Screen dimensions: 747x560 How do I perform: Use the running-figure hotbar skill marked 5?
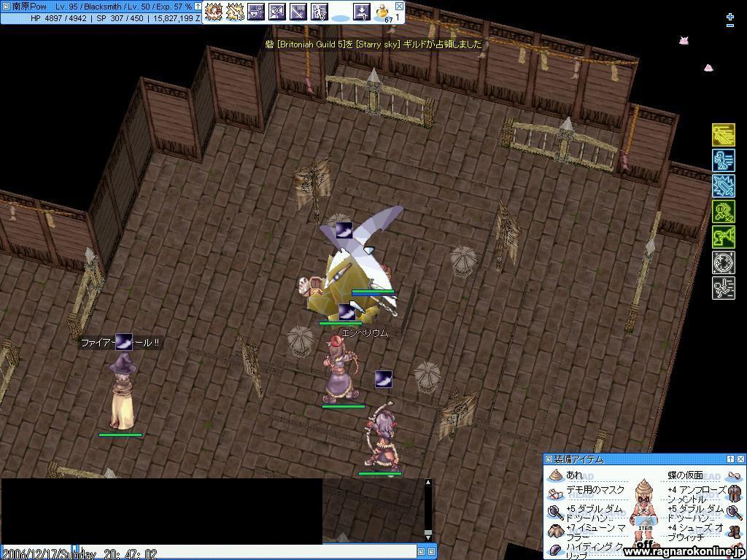[320, 12]
